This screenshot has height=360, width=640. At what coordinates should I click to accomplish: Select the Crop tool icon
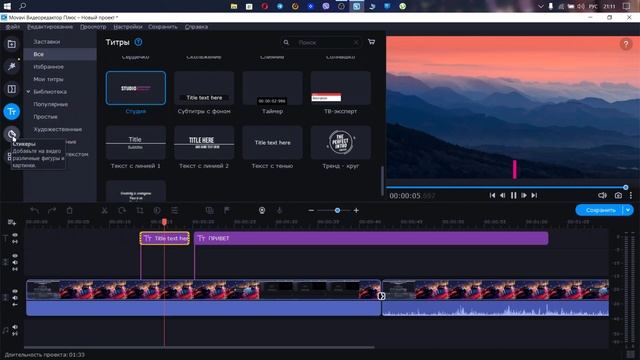click(x=140, y=210)
